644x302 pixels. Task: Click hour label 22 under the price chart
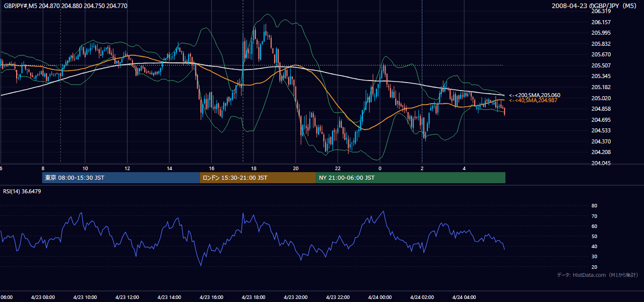338,169
